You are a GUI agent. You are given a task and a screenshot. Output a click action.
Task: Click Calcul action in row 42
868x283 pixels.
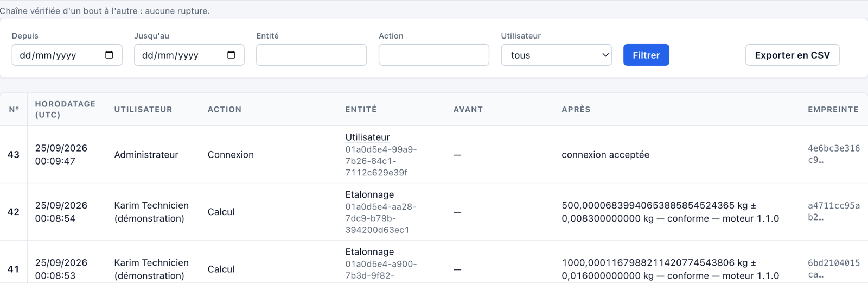(221, 212)
